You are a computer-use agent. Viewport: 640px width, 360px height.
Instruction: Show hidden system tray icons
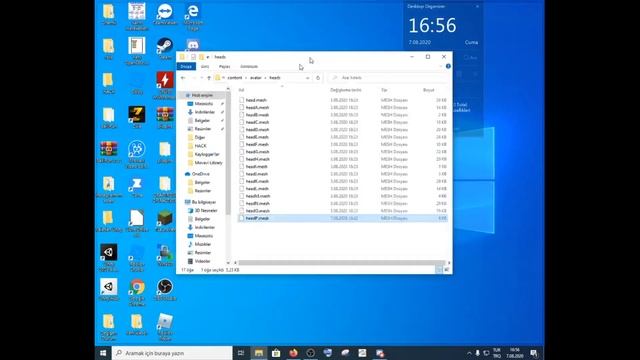tap(469, 353)
